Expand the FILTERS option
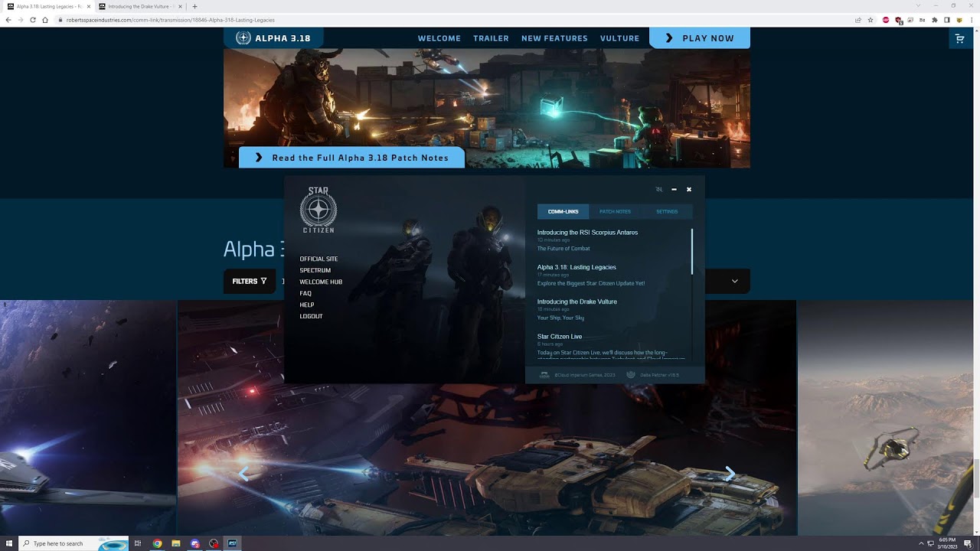980x551 pixels. [x=250, y=281]
